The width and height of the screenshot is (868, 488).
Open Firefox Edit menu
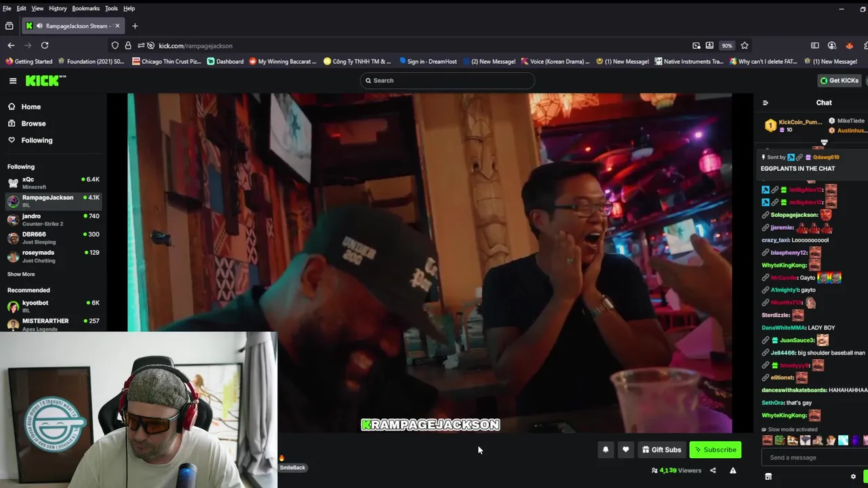coord(22,8)
